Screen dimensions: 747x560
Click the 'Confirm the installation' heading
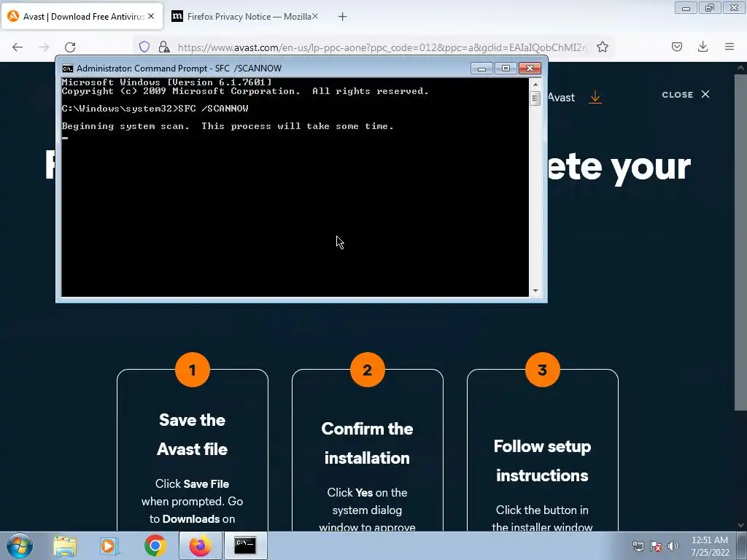click(x=368, y=443)
